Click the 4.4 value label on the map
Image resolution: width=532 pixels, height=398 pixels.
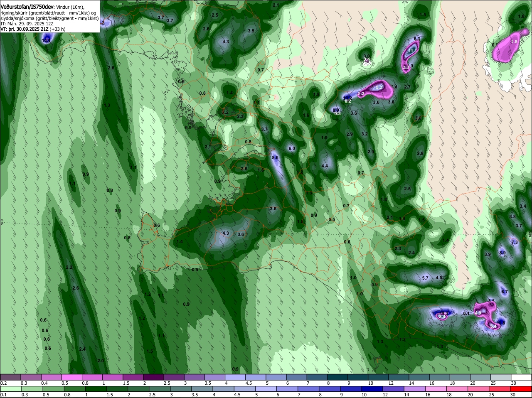coord(325,166)
